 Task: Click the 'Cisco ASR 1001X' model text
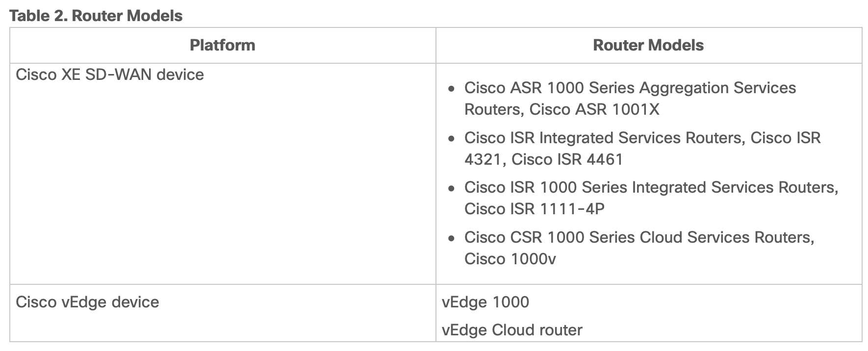point(594,109)
